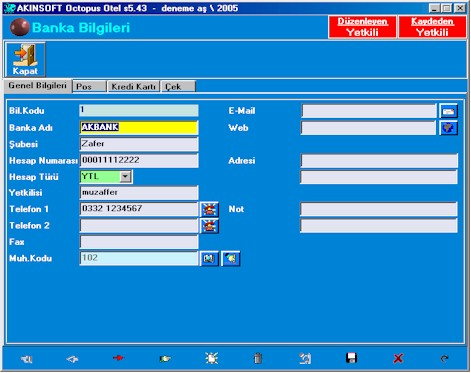Screen dimensions: 471x373
Task: Click the red arrow next record icon
Action: (118, 358)
